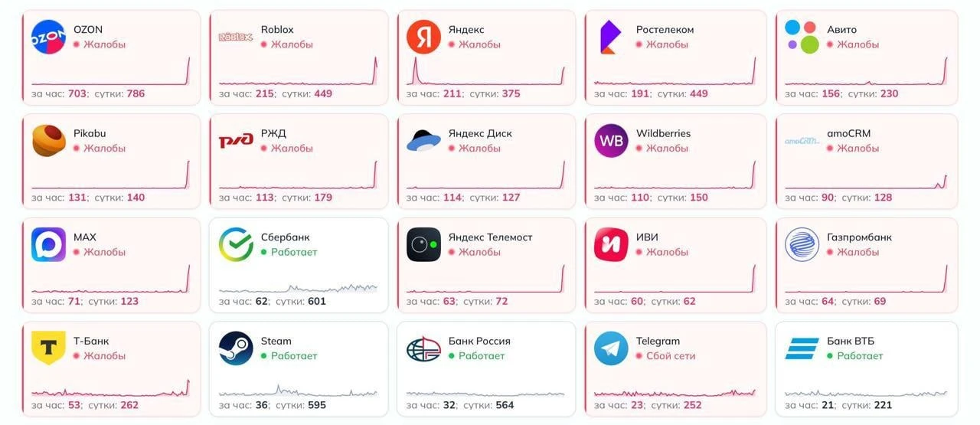Click the Steam logo icon
Image resolution: width=980 pixels, height=425 pixels.
(236, 348)
